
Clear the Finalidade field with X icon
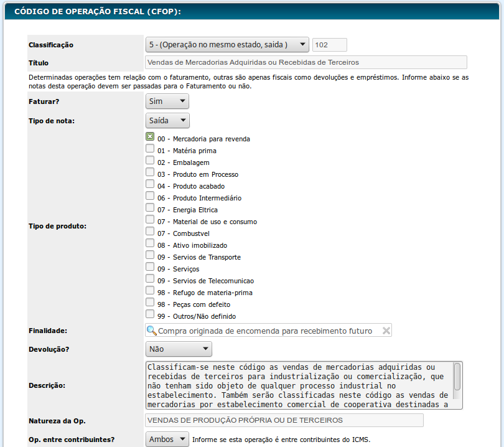coord(386,331)
